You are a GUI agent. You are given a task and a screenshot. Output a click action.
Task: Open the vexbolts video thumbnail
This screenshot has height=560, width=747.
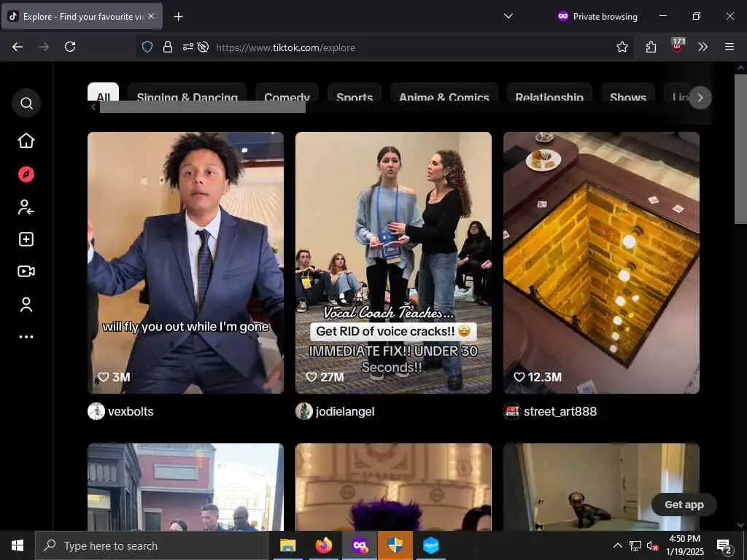[x=186, y=262]
